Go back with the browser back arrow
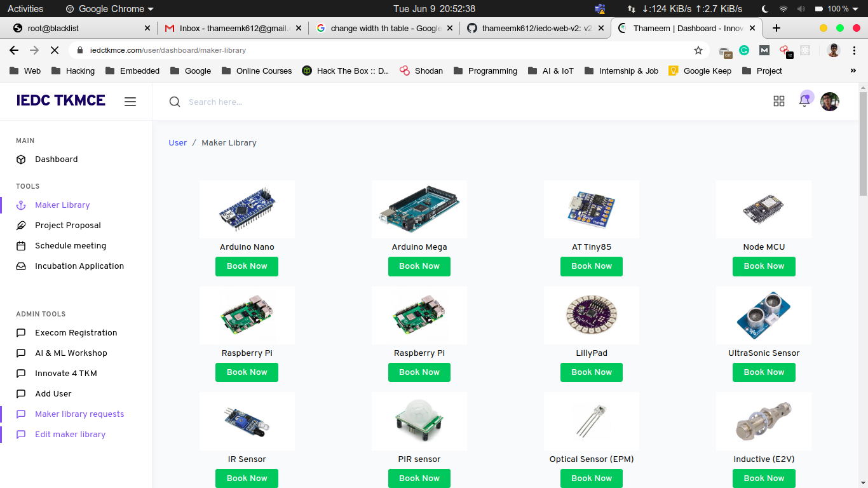The height and width of the screenshot is (488, 868). pos(14,50)
